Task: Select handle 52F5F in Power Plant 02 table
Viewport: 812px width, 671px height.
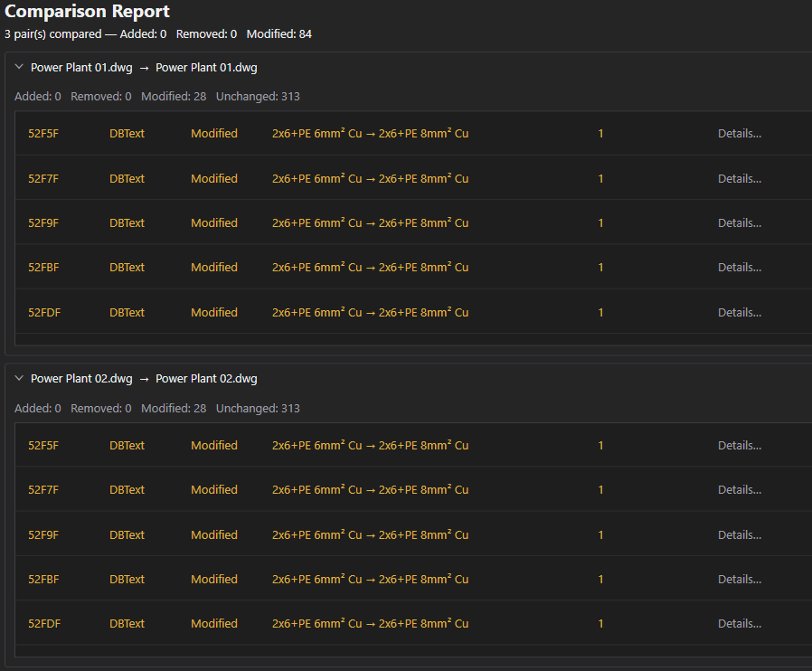Action: point(43,446)
